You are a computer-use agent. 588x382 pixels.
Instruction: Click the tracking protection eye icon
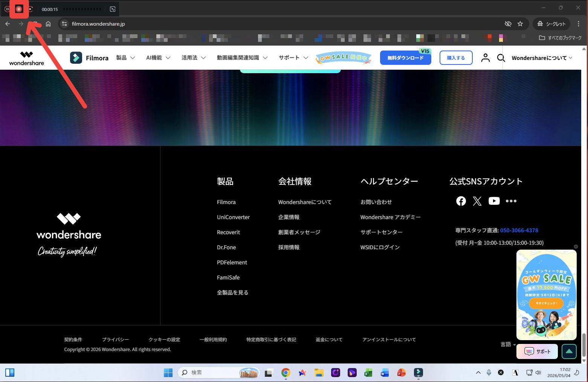tap(508, 24)
